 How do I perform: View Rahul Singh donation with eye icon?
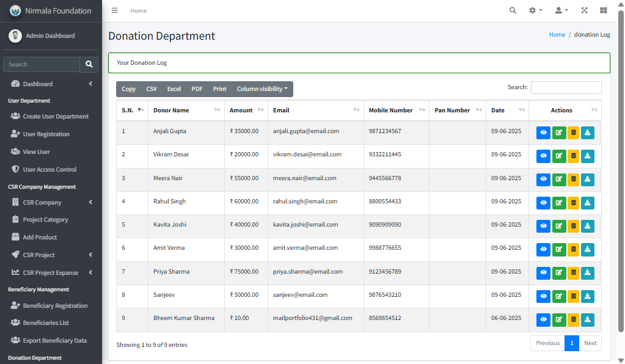click(543, 203)
